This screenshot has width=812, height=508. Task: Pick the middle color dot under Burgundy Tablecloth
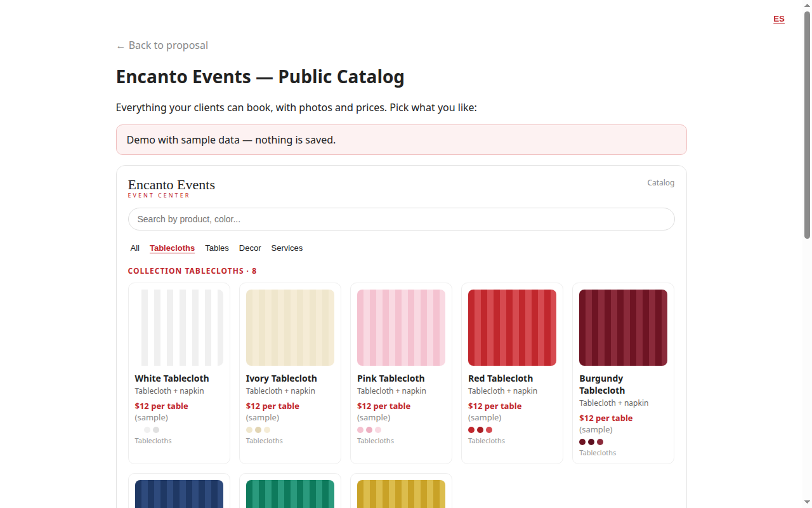click(x=591, y=442)
